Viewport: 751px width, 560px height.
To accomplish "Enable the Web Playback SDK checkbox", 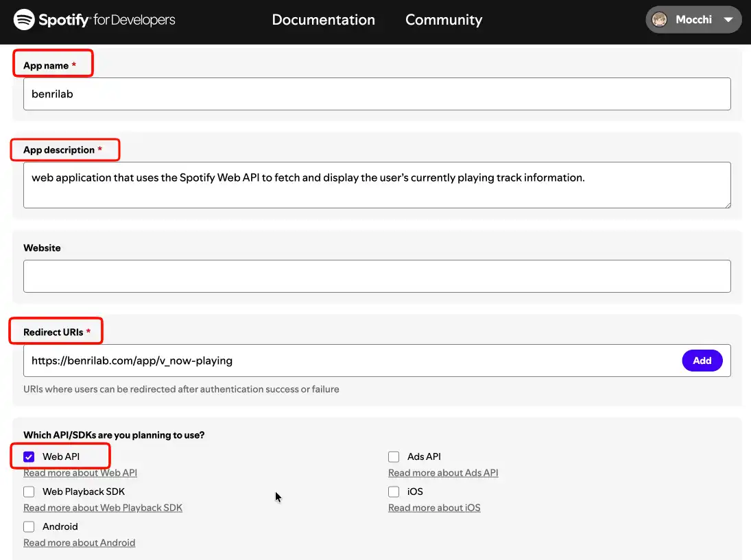I will click(29, 491).
